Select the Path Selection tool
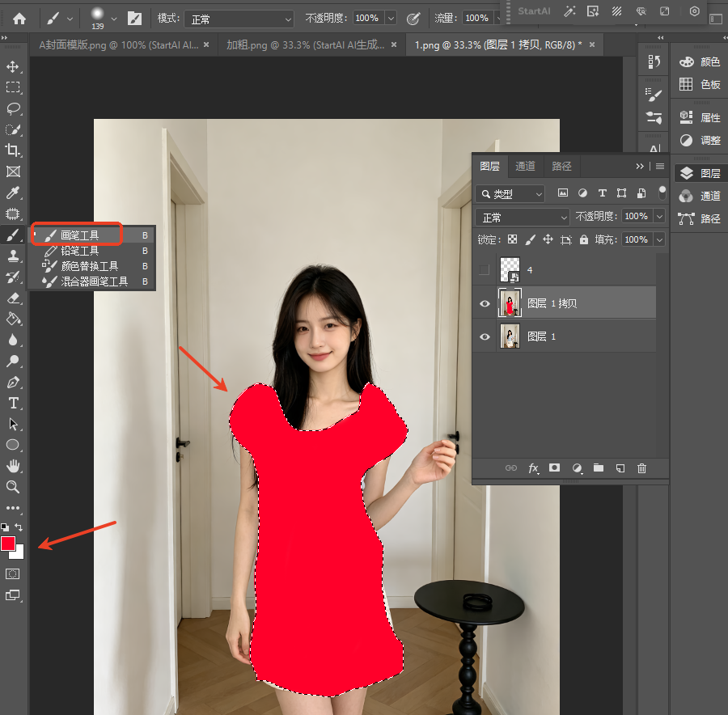Screen dimensions: 728x715 click(12, 424)
